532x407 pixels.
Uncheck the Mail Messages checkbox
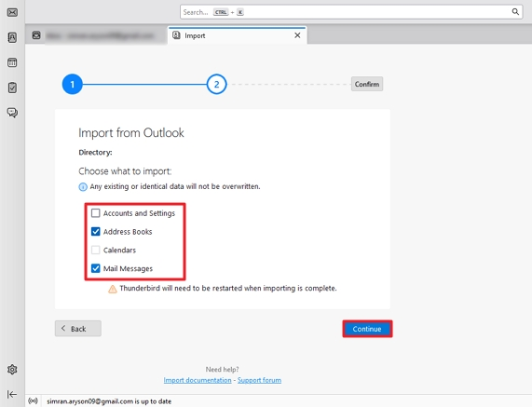[96, 268]
